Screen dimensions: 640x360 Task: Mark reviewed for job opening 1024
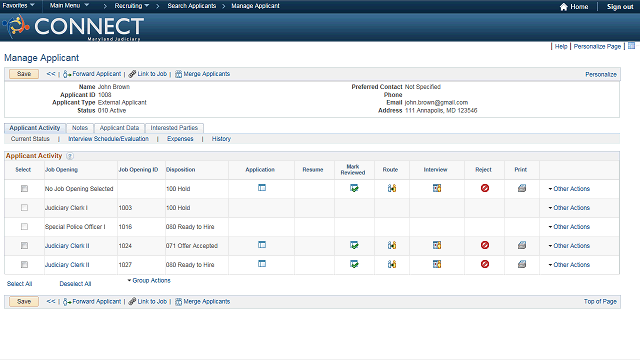[x=354, y=245]
